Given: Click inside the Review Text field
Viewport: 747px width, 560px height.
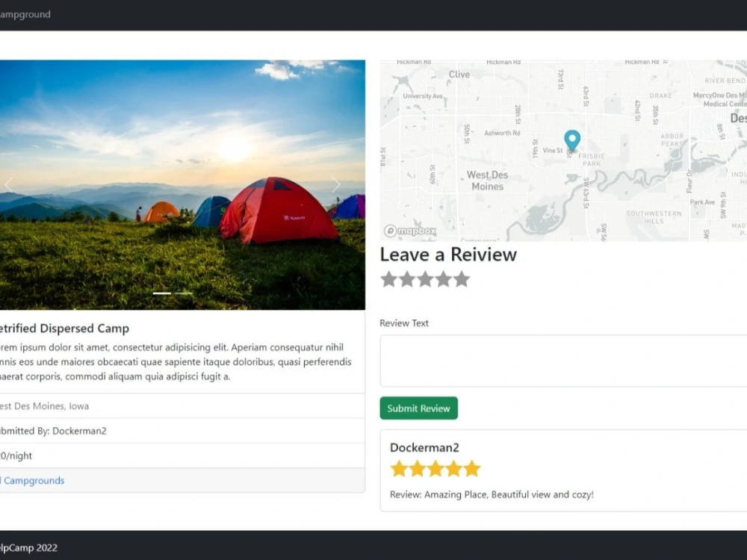Looking at the screenshot, I should 562,361.
